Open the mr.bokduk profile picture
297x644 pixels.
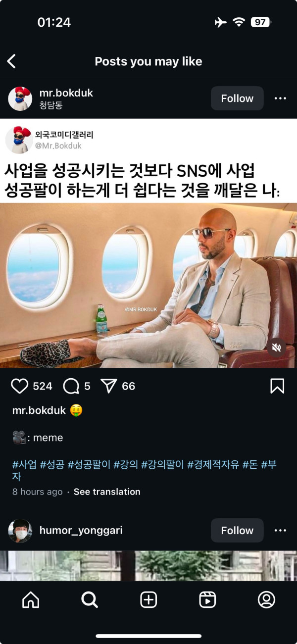(20, 99)
